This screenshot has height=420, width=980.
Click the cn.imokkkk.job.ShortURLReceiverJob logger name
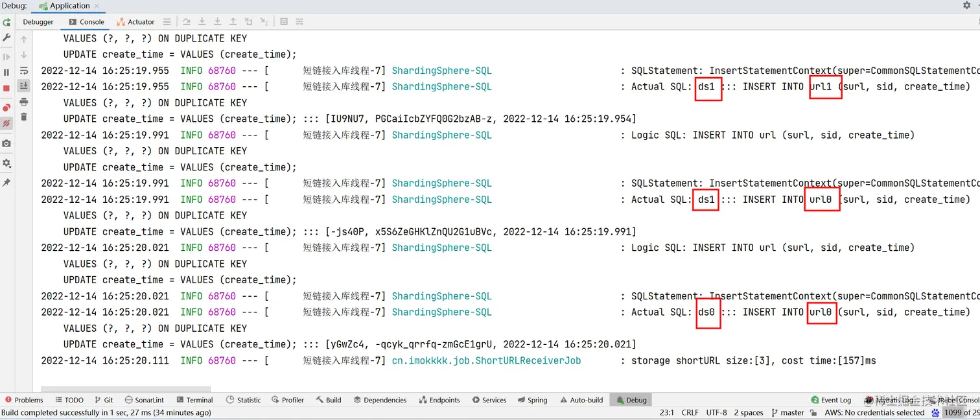[486, 360]
